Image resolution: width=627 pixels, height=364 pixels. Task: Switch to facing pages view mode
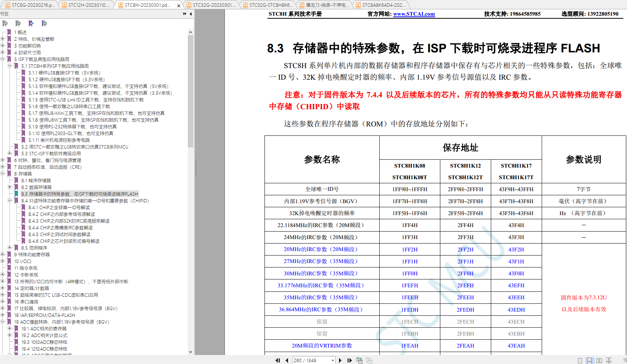tap(599, 360)
